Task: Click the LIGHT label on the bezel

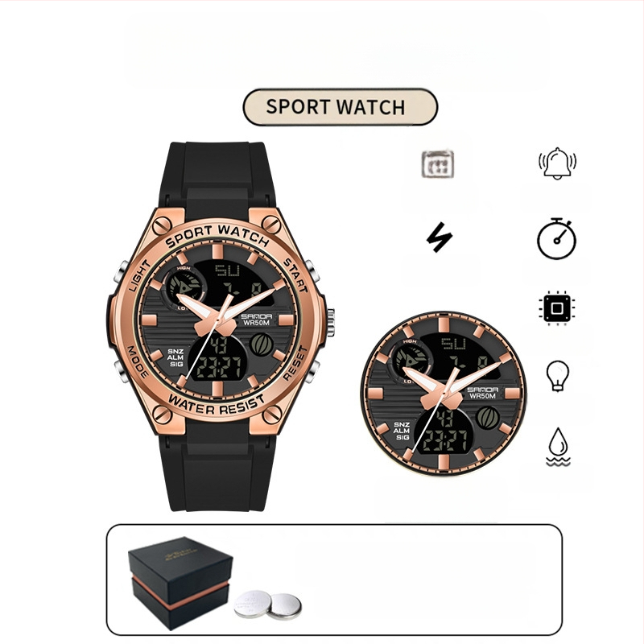Action: [139, 275]
